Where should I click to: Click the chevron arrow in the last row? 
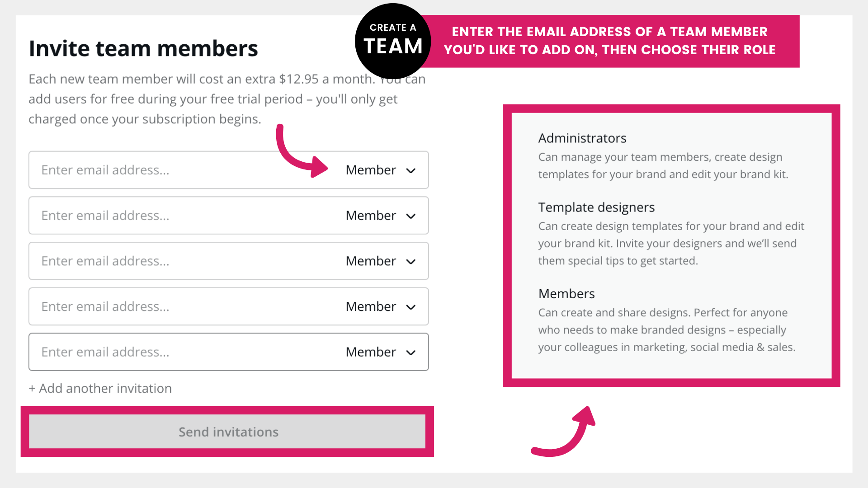tap(410, 353)
